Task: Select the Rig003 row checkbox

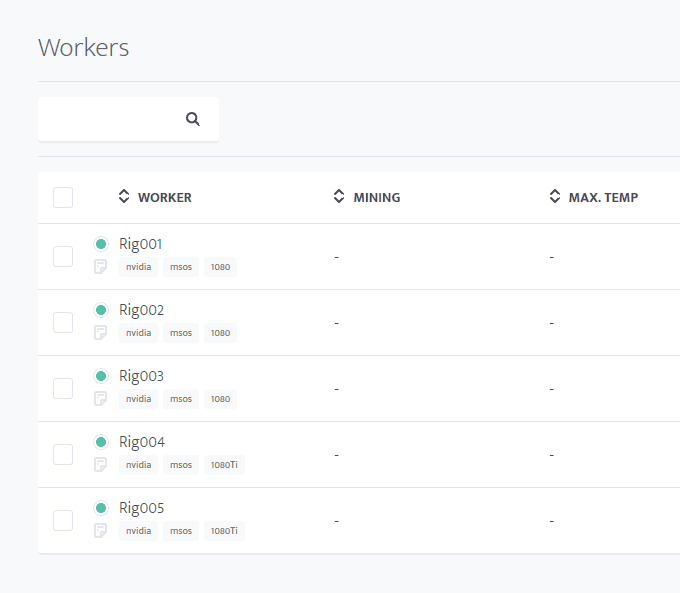Action: pyautogui.click(x=63, y=388)
